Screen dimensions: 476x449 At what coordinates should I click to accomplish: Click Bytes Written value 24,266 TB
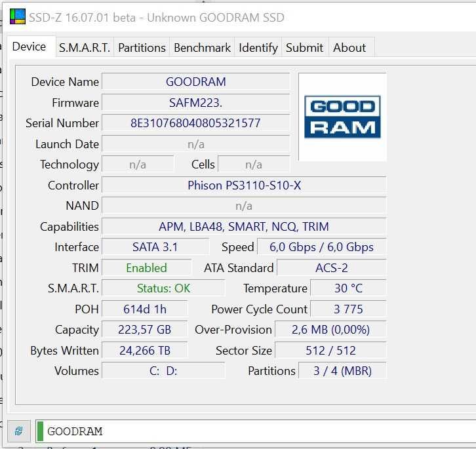click(x=145, y=350)
